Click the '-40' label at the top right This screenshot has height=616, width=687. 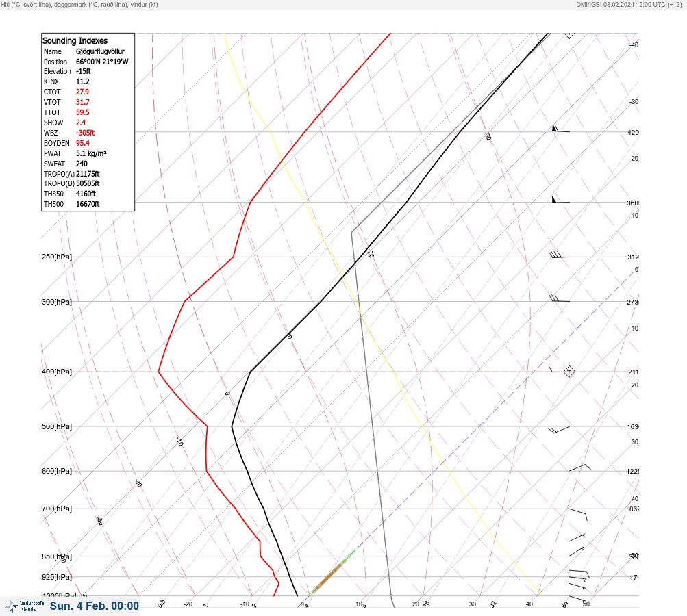coord(634,45)
